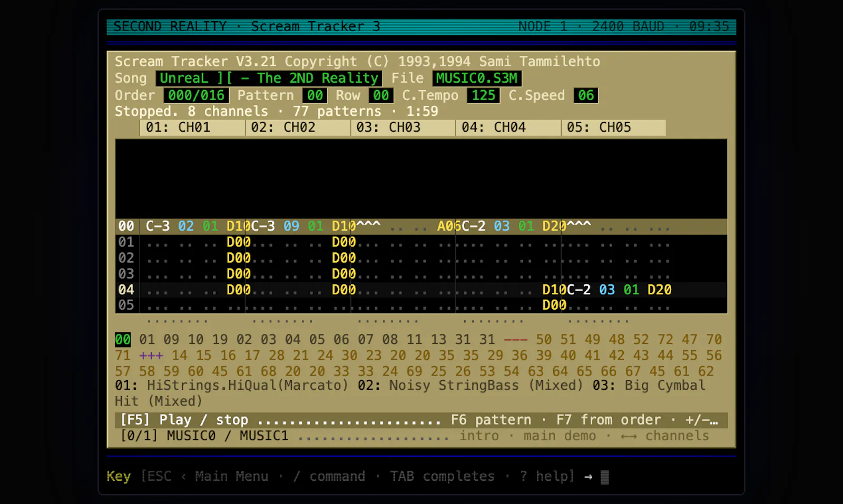
Task: Click CH01's D00 effect in row 02
Action: pyautogui.click(x=239, y=258)
